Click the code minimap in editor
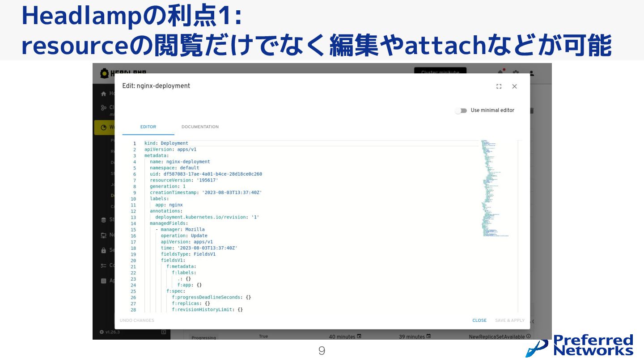Screen dimensions: 644x362 click(x=496, y=188)
